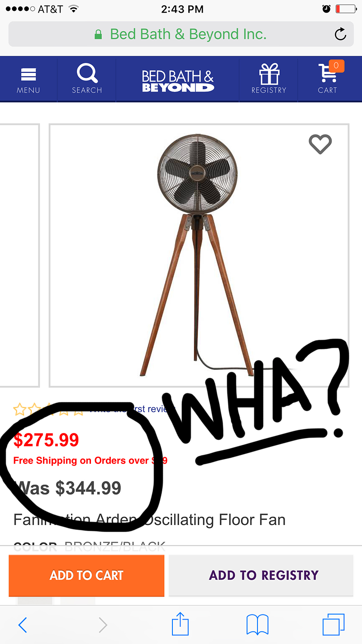Tap the Safari address bar
Screen dimensions: 362x644
pyautogui.click(x=181, y=34)
